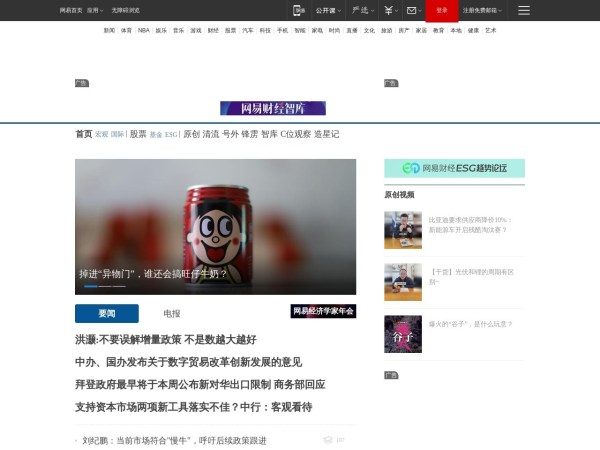The image size is (600, 450).
Task: Select the 要闻 tab
Action: pyautogui.click(x=106, y=313)
